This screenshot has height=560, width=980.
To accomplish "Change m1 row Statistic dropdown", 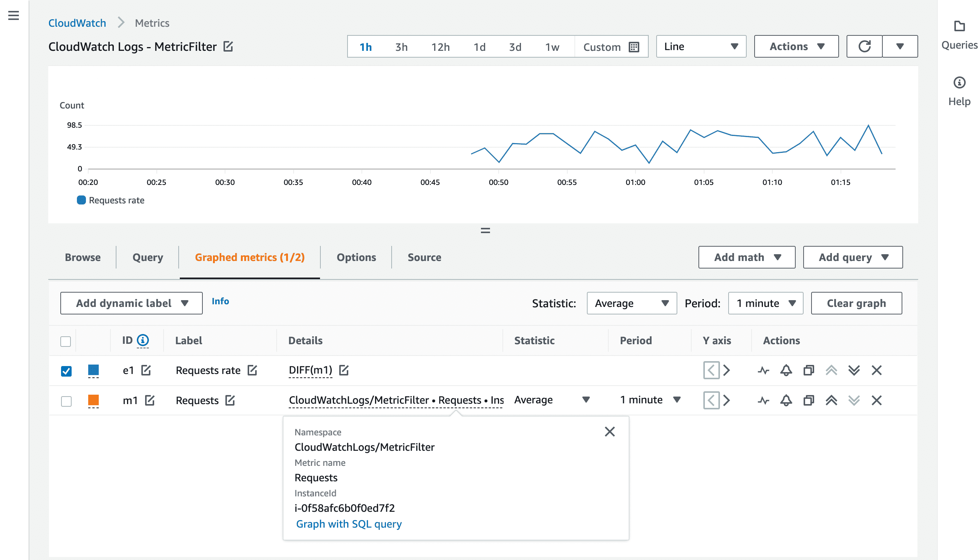I will click(552, 400).
